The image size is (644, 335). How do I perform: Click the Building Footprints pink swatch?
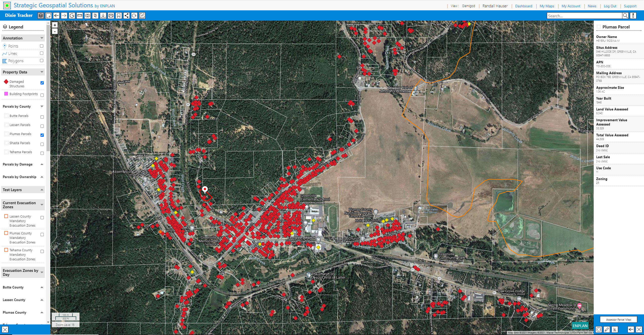click(x=6, y=94)
